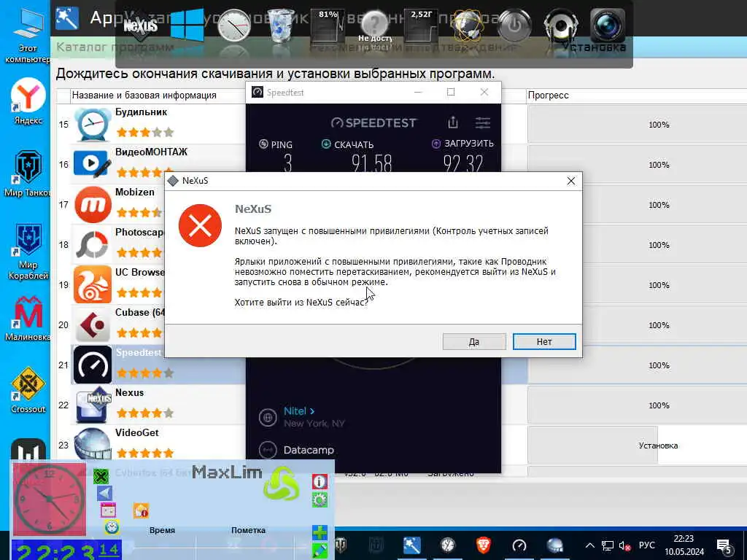
Task: Select the VideoGet row in program list
Action: click(151, 446)
